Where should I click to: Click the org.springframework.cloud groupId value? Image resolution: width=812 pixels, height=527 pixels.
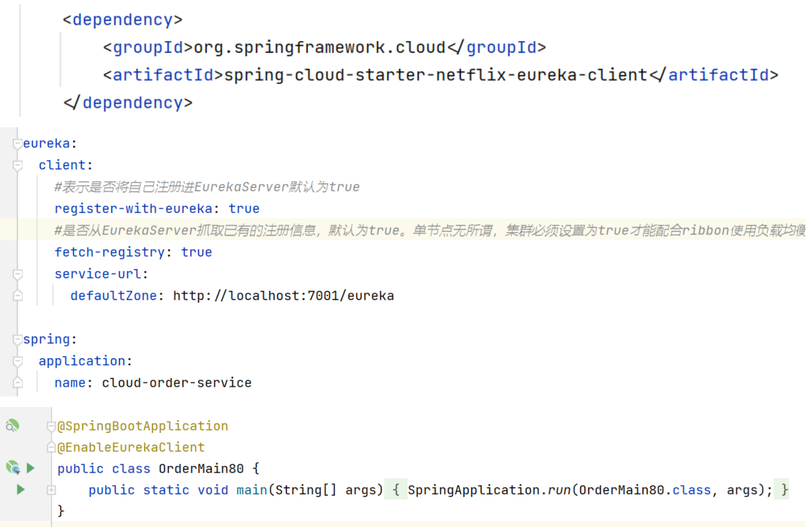[x=319, y=48]
